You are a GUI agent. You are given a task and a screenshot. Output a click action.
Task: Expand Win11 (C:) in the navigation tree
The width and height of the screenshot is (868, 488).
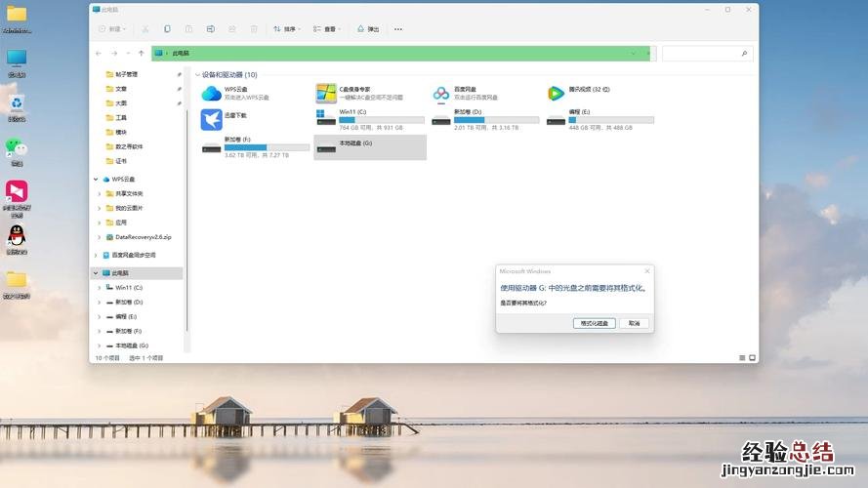pyautogui.click(x=100, y=288)
